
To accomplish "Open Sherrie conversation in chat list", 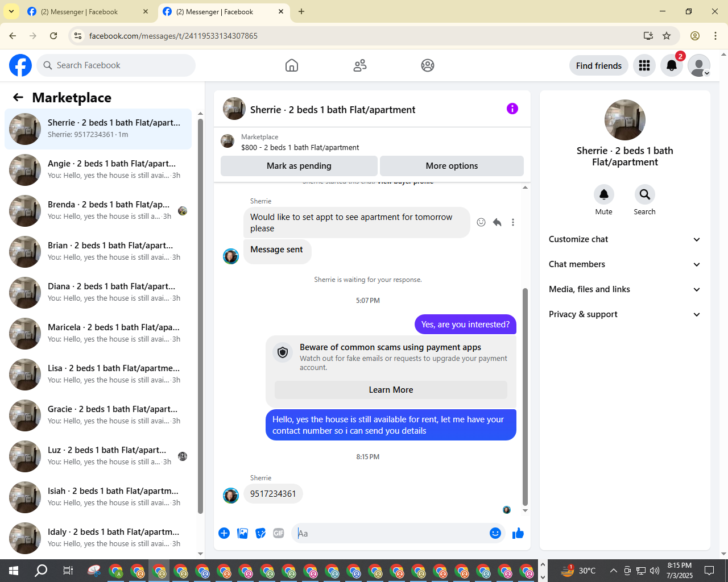I will [x=98, y=129].
